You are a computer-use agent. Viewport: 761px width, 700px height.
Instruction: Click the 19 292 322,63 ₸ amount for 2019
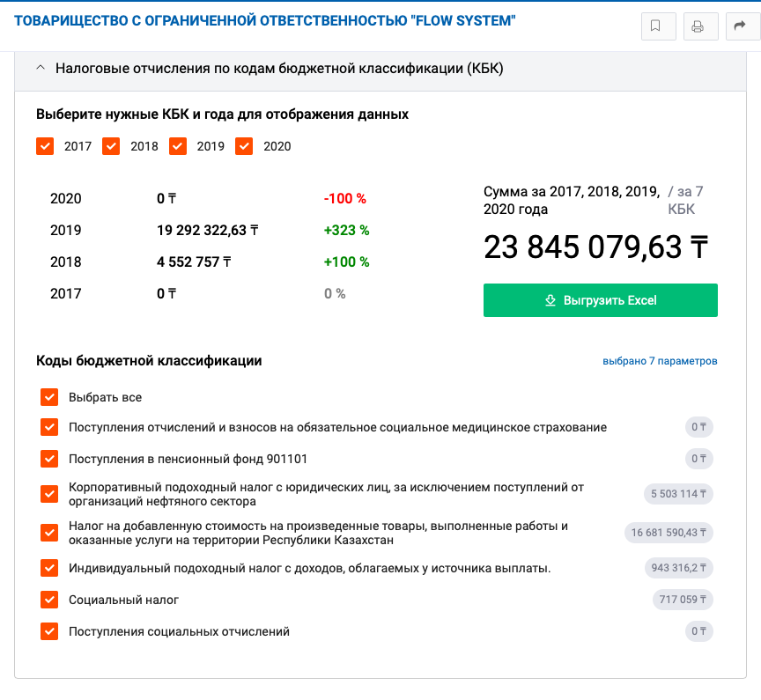coord(207,230)
